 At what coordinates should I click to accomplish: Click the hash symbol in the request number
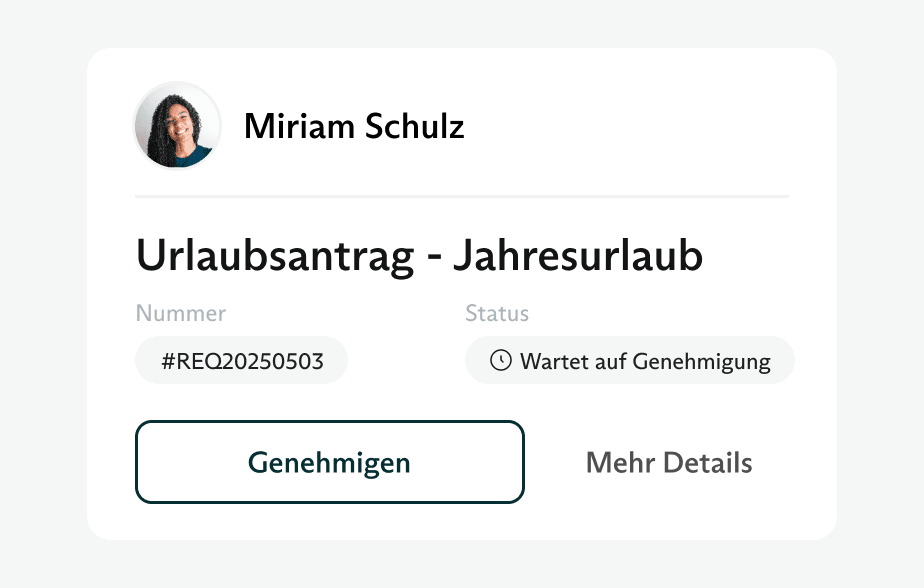point(167,361)
